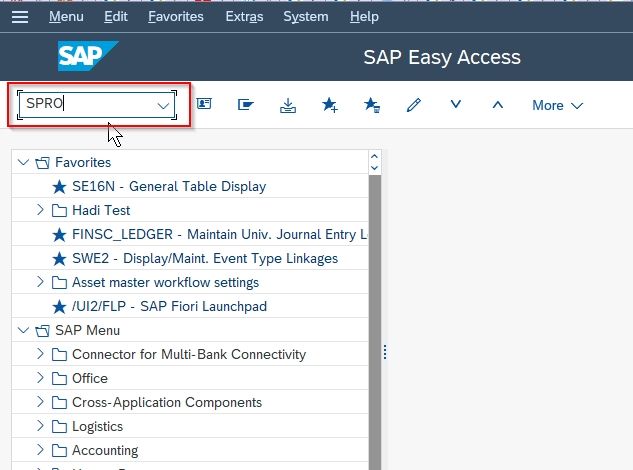Click the Add to Favorites star icon
Viewport: 633px width, 470px height.
click(x=330, y=105)
